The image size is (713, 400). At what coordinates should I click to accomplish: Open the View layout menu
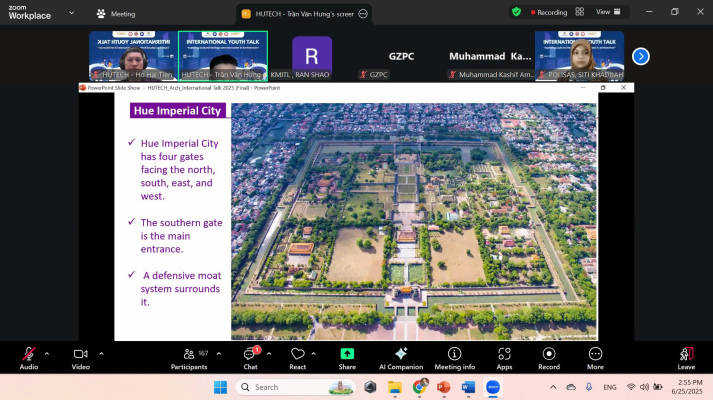(606, 12)
